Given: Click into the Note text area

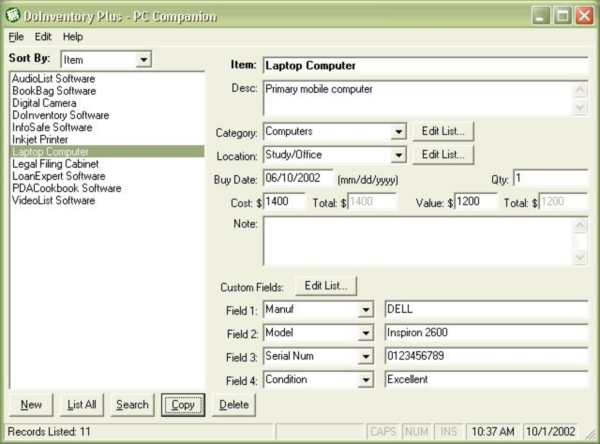Looking at the screenshot, I should (x=415, y=242).
